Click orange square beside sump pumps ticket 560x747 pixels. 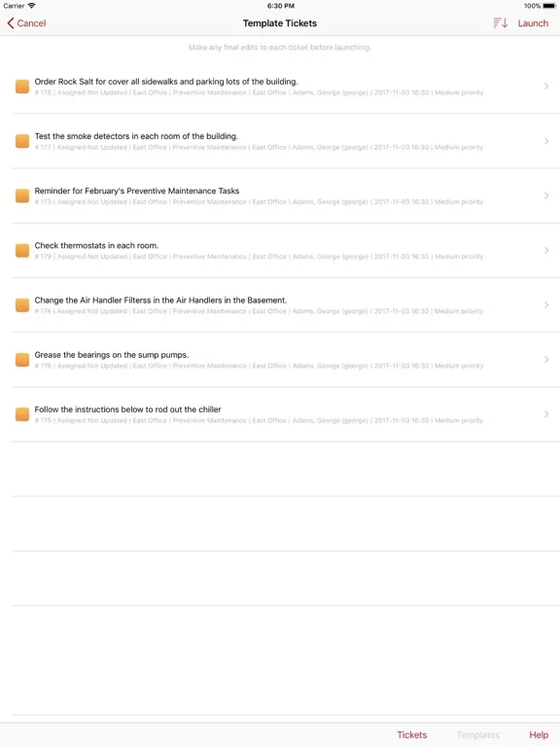coord(22,360)
